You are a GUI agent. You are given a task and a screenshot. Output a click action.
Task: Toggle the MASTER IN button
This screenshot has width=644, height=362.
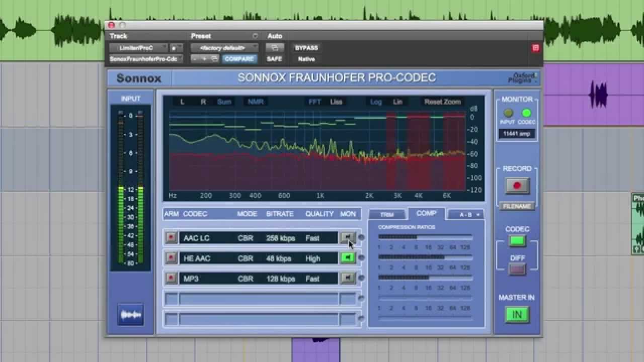tap(517, 314)
